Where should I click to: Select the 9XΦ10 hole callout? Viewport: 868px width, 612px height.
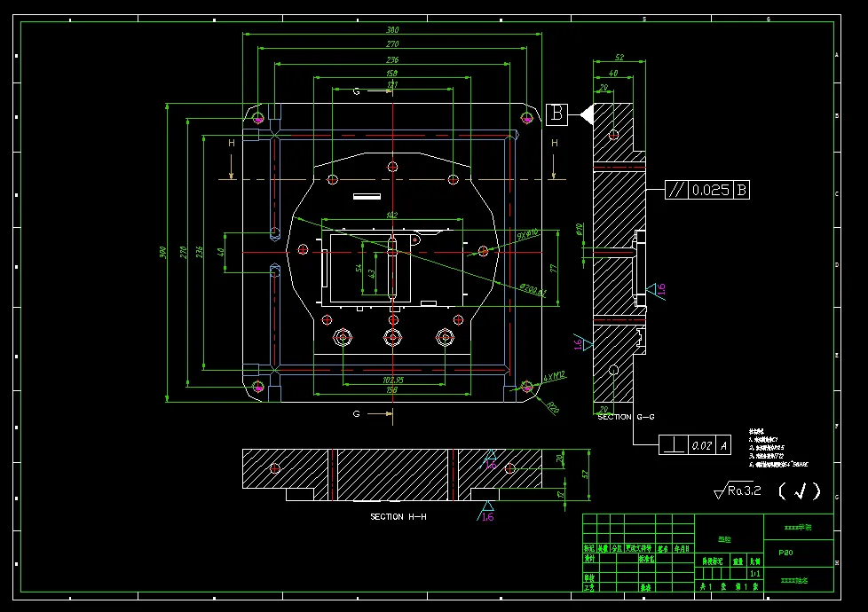pos(527,235)
